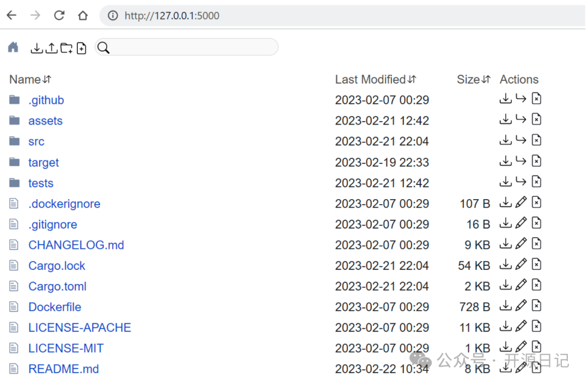Download the .github folder
Screen dimensions: 588x384
[x=505, y=99]
